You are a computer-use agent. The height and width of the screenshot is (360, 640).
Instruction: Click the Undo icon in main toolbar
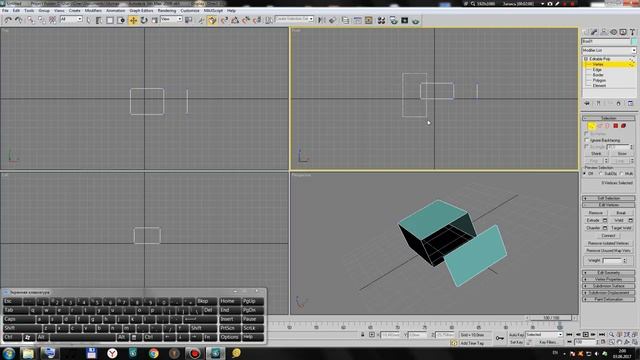(x=8, y=20)
